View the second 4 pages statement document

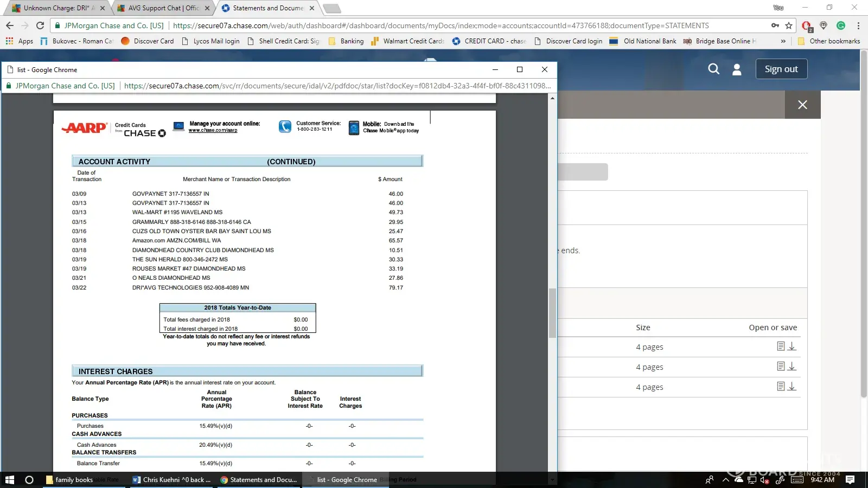pyautogui.click(x=781, y=367)
